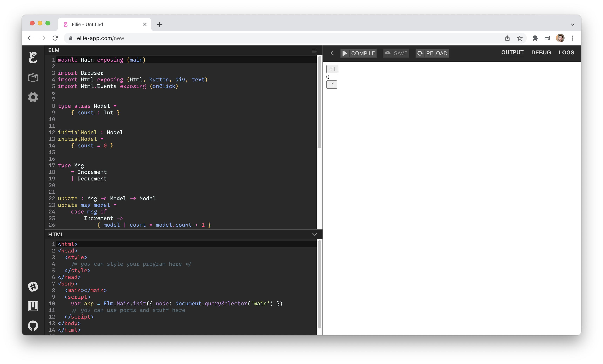Viewport: 603px width, 364px height.
Task: Click the SAVE button
Action: click(396, 53)
